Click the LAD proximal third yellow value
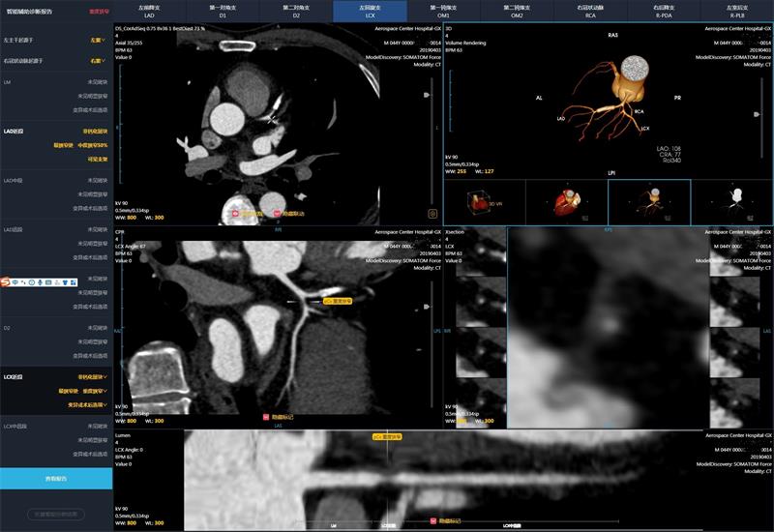This screenshot has width=774, height=532. pos(98,159)
